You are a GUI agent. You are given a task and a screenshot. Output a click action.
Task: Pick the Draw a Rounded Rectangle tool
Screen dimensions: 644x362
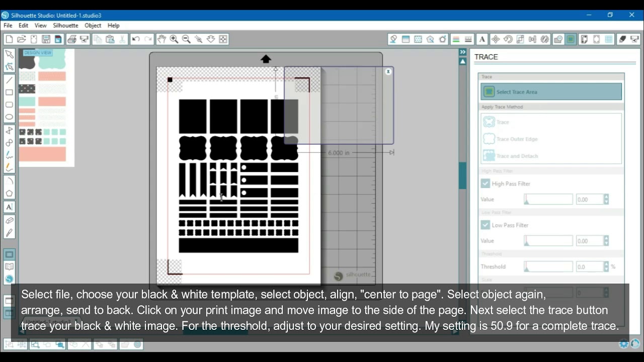click(x=9, y=105)
